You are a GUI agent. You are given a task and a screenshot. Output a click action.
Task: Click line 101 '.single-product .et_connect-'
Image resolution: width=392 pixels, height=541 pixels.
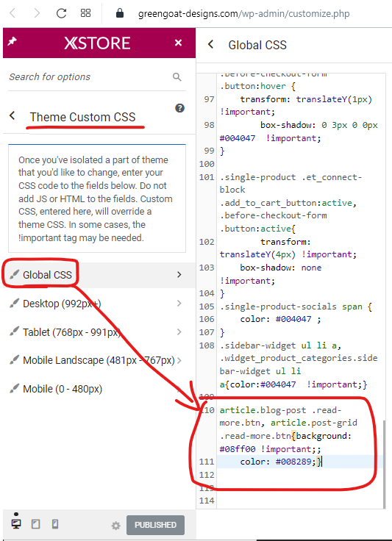291,177
